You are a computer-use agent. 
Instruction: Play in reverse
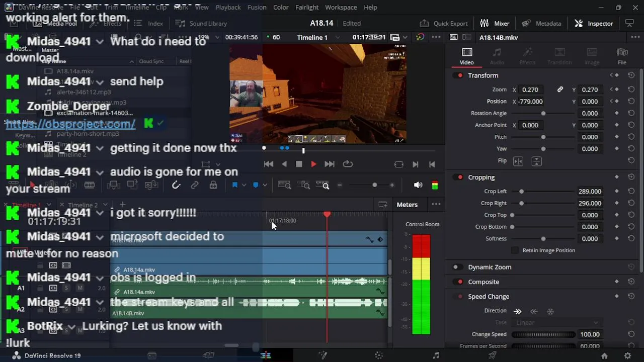coord(284,164)
